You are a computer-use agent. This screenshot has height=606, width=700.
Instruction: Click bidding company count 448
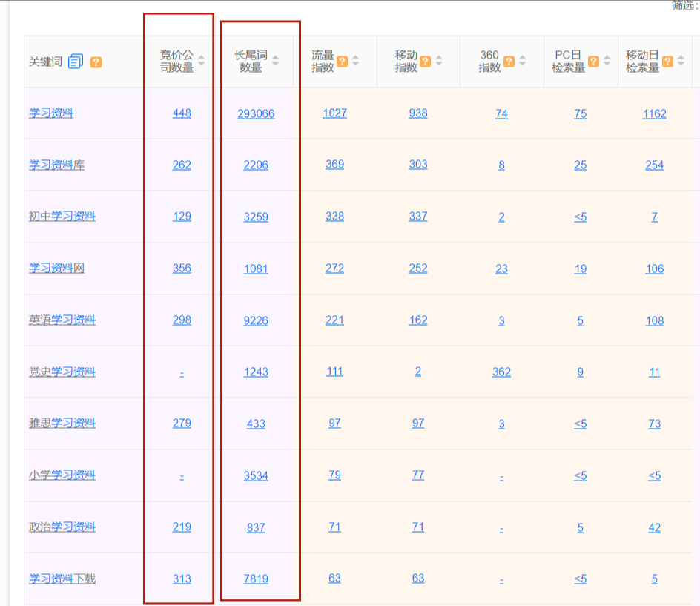point(182,113)
